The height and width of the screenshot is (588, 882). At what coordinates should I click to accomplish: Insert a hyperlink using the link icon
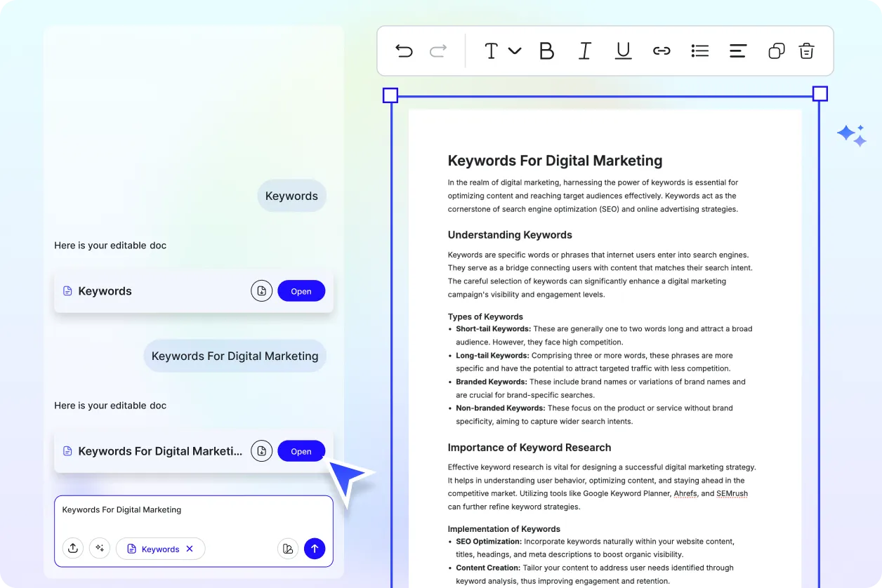coord(661,51)
